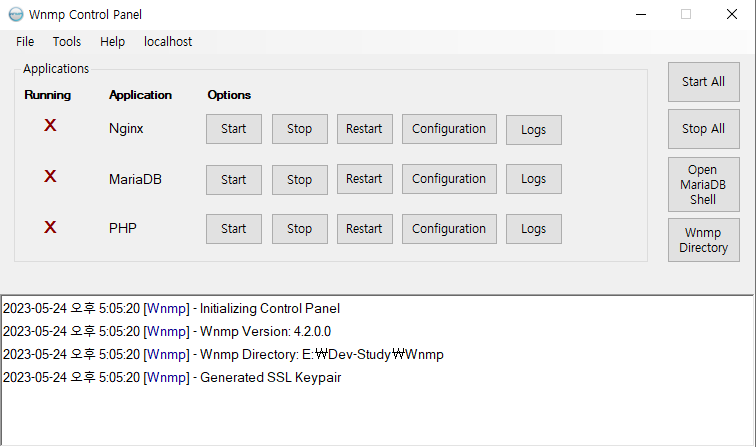The height and width of the screenshot is (447, 756).
Task: Open PHP Configuration
Action: [x=449, y=229]
